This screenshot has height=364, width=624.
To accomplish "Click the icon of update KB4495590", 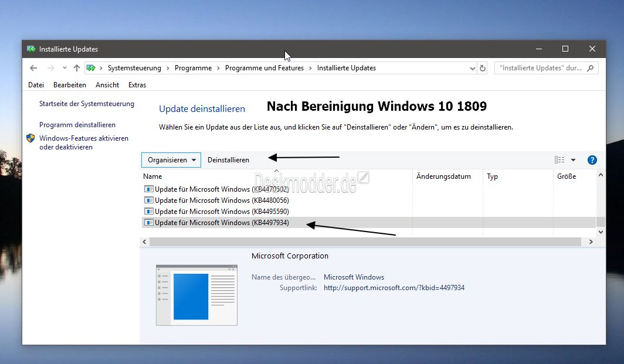I will click(x=149, y=211).
